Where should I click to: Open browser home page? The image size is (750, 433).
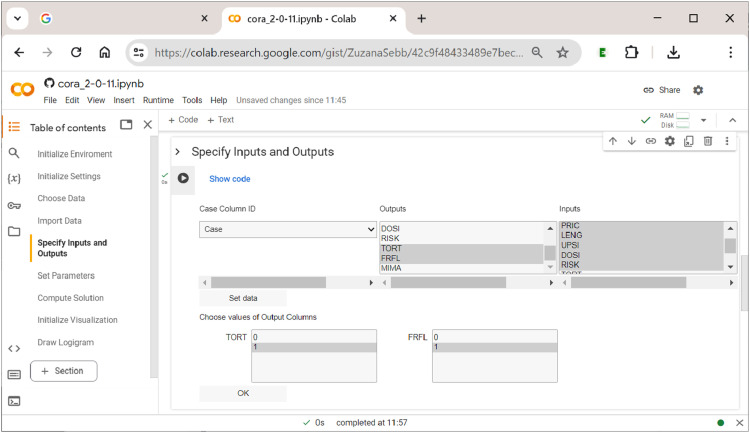pyautogui.click(x=105, y=52)
